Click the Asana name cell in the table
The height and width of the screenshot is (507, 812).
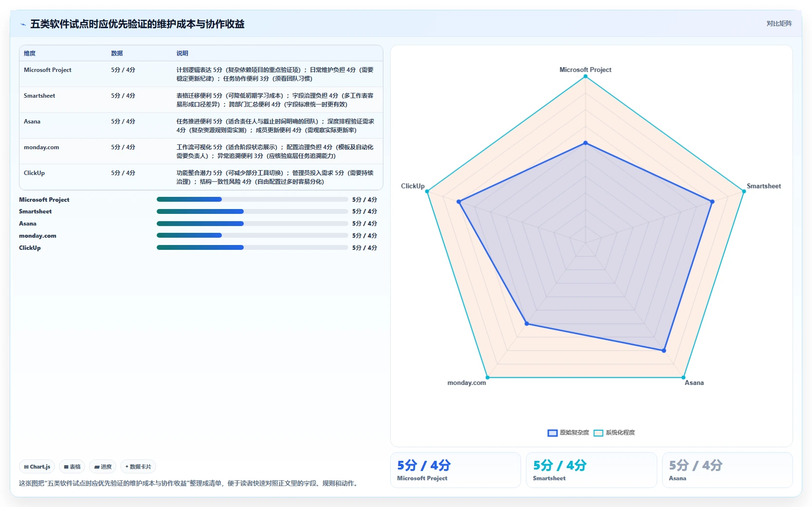click(32, 122)
